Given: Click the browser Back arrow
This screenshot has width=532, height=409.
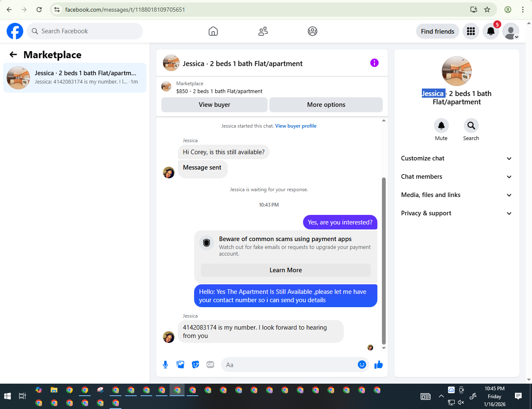Looking at the screenshot, I should (x=9, y=10).
